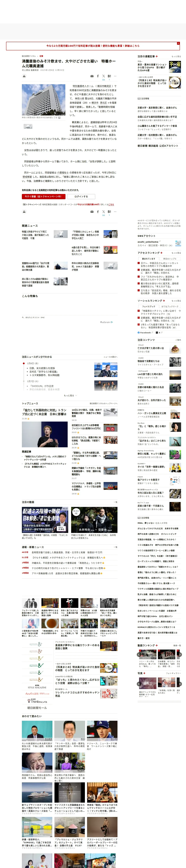Open もっと見る next to ソーシャルランキング
This screenshot has width=186, height=868.
(176, 301)
